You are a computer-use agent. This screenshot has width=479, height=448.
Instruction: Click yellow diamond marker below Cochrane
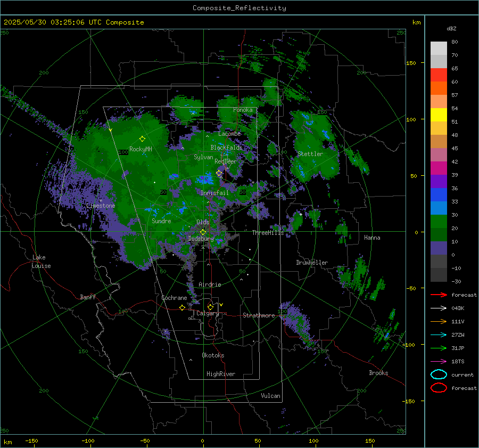[x=182, y=307]
